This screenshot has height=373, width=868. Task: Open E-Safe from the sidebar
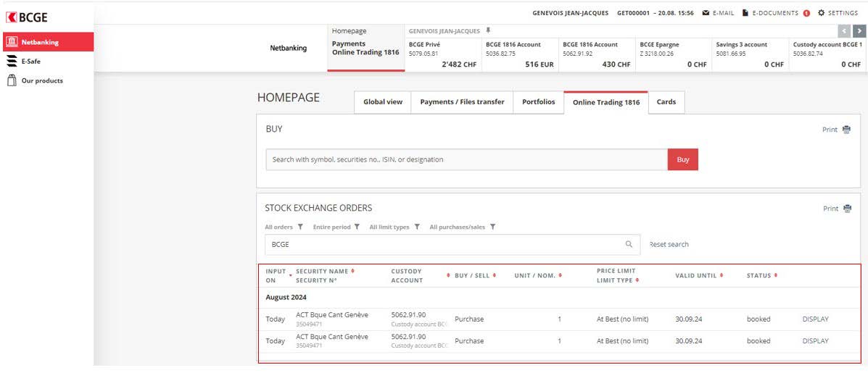pos(23,62)
